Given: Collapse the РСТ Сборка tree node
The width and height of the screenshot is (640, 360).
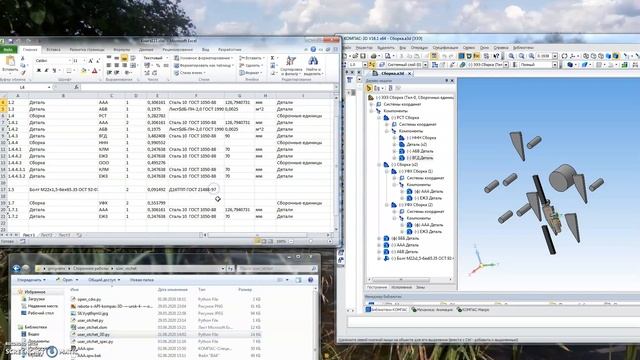Looking at the screenshot, I should tap(379, 118).
